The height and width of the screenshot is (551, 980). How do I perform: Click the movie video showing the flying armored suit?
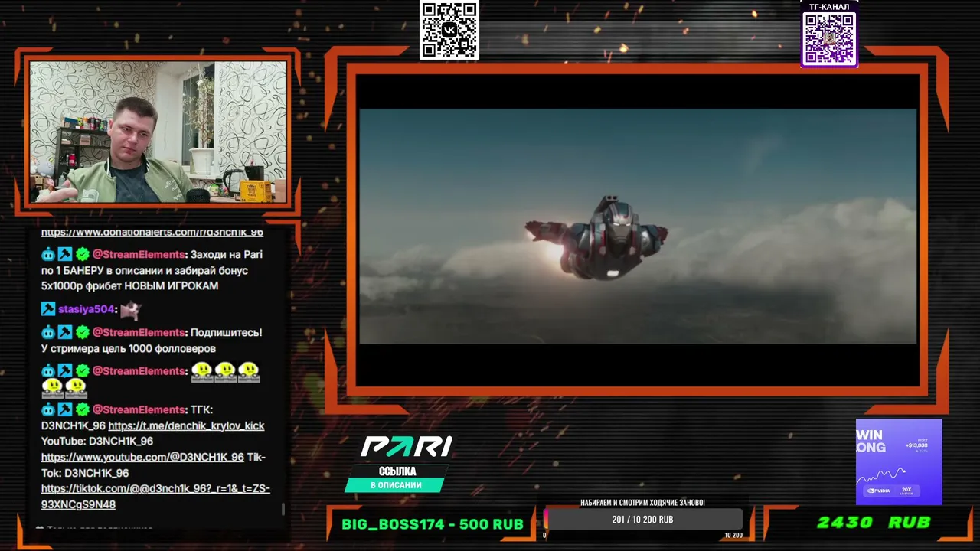coord(638,227)
